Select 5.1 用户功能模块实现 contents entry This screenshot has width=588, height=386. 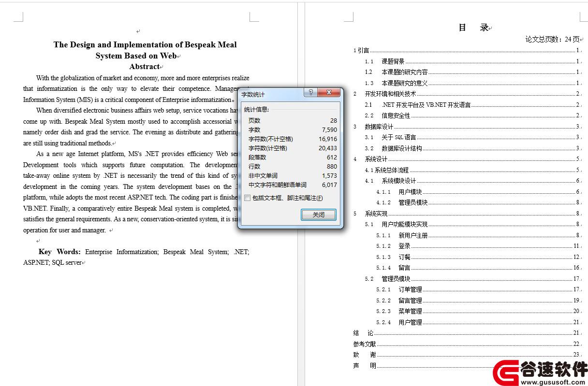pyautogui.click(x=472, y=224)
